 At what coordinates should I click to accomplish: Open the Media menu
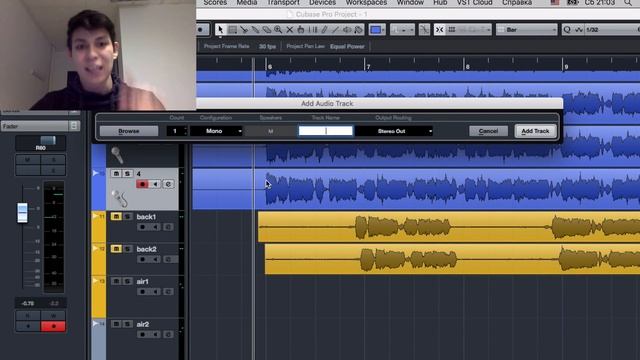coord(247,3)
